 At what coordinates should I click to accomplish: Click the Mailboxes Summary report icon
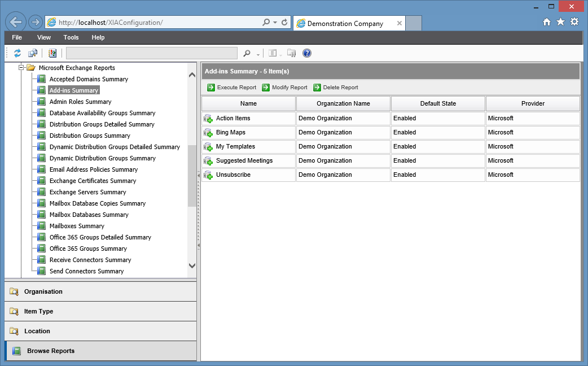coord(42,225)
